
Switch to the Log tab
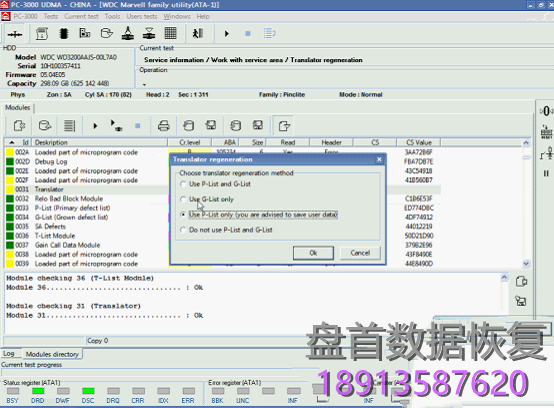(x=9, y=354)
